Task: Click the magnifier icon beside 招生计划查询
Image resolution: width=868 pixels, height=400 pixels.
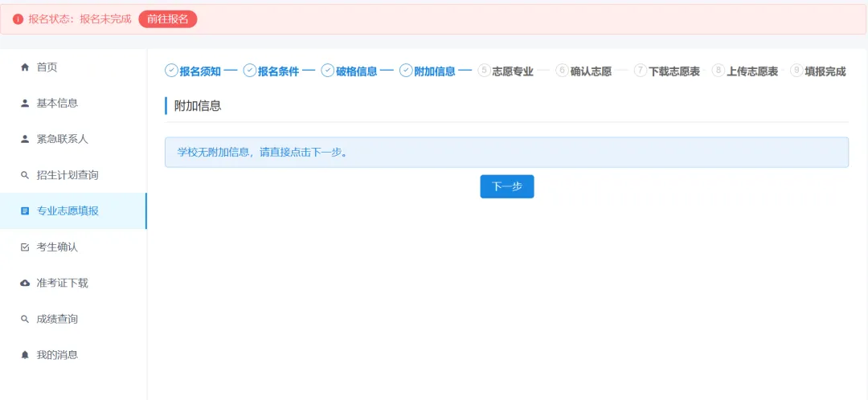Action: (x=24, y=175)
